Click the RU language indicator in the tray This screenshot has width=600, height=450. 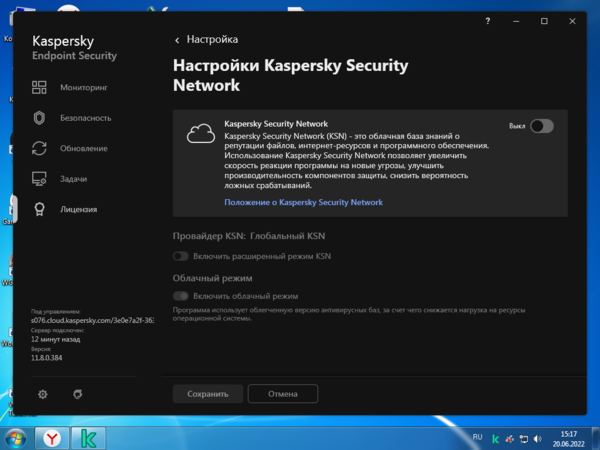[x=477, y=437]
